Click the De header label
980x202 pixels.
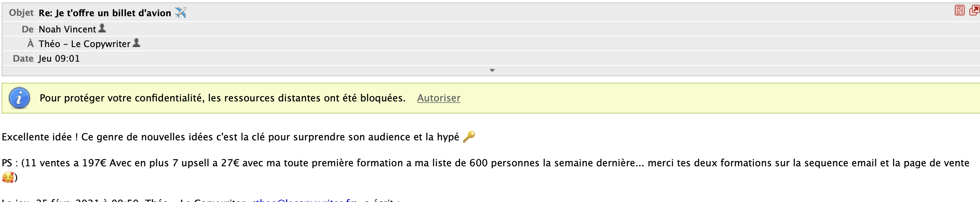coord(28,29)
